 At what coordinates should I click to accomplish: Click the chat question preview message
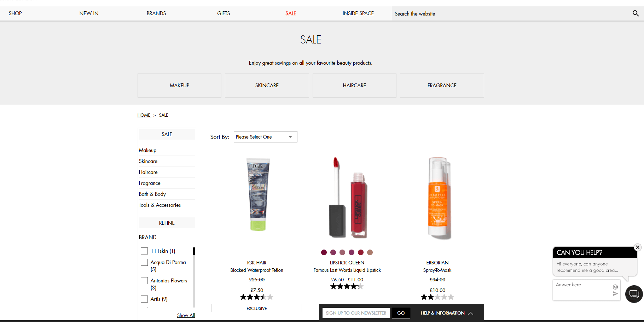pyautogui.click(x=595, y=267)
